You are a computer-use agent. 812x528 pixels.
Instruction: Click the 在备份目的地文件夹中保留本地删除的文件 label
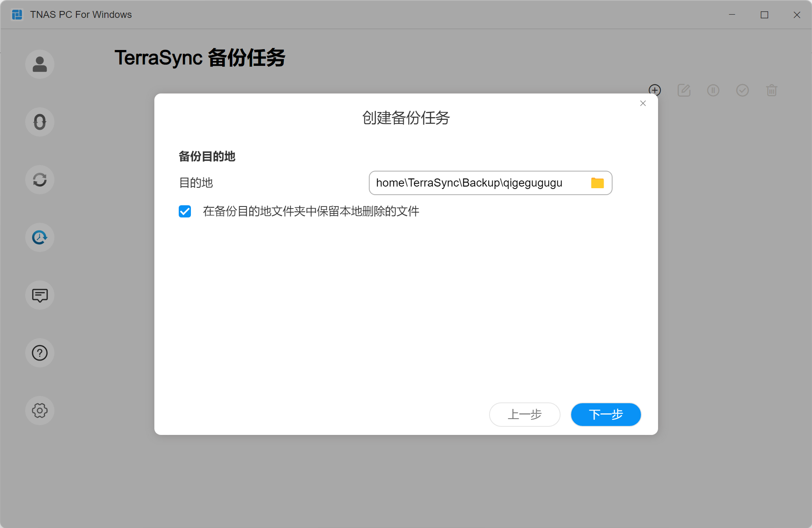click(x=311, y=211)
